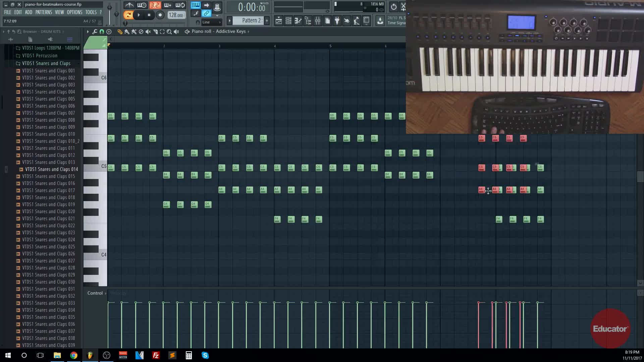Expand VTDS1 Percussion folder
The image size is (644, 362).
click(x=40, y=56)
